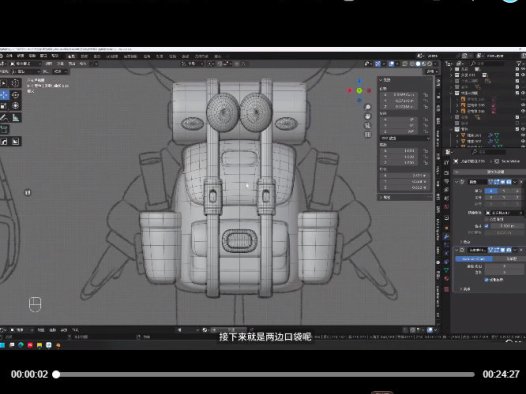Click Add Modifier button

488,172
